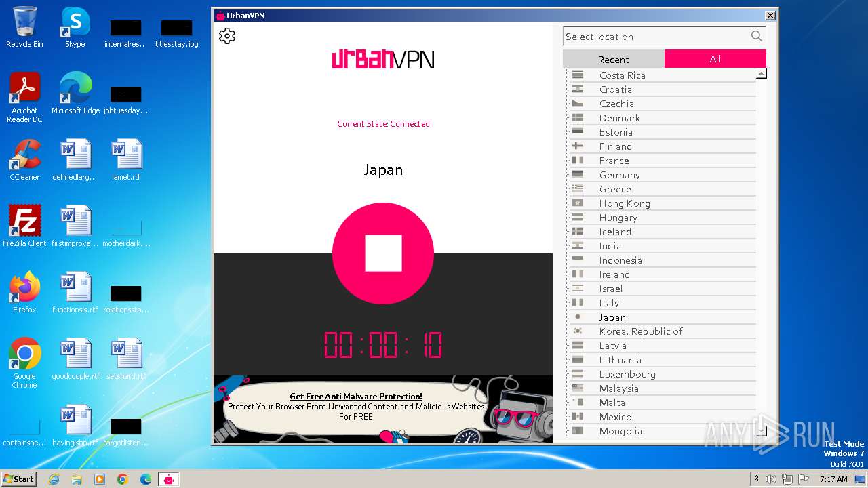
Task: Click the Korea flag icon
Action: 578,331
